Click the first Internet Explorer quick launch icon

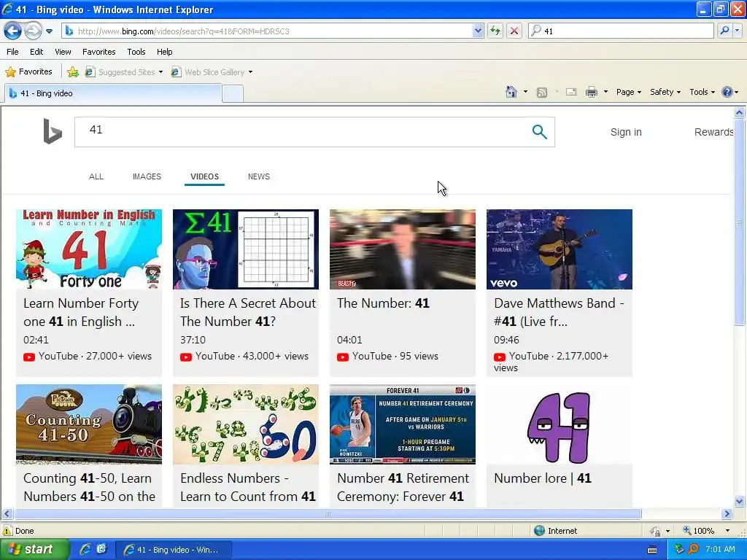pyautogui.click(x=85, y=549)
